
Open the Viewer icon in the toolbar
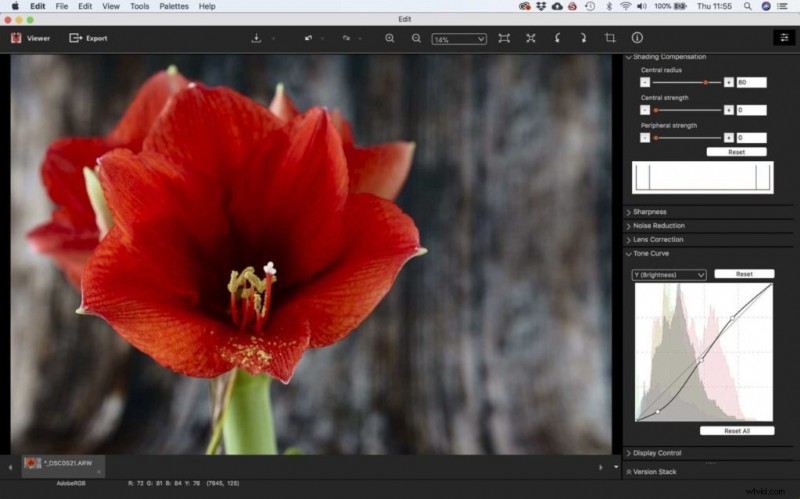pos(16,38)
